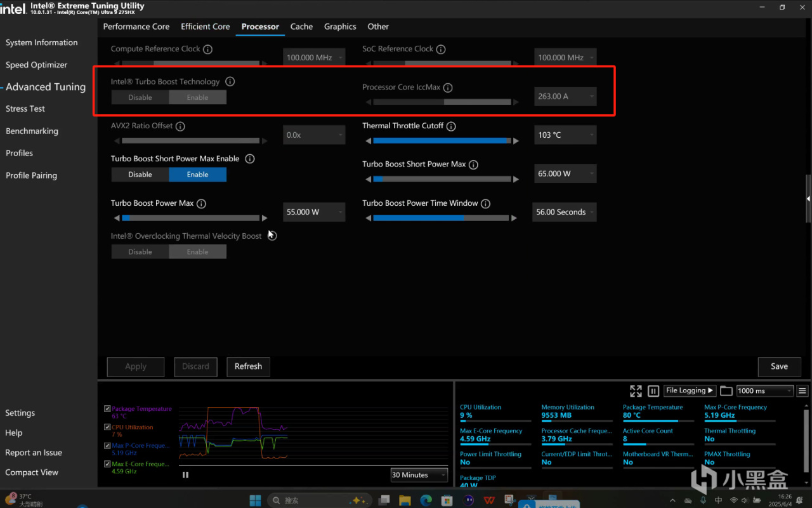The image size is (812, 508).
Task: Click the Thermal Throttle Cutoff slider track
Action: coord(441,141)
